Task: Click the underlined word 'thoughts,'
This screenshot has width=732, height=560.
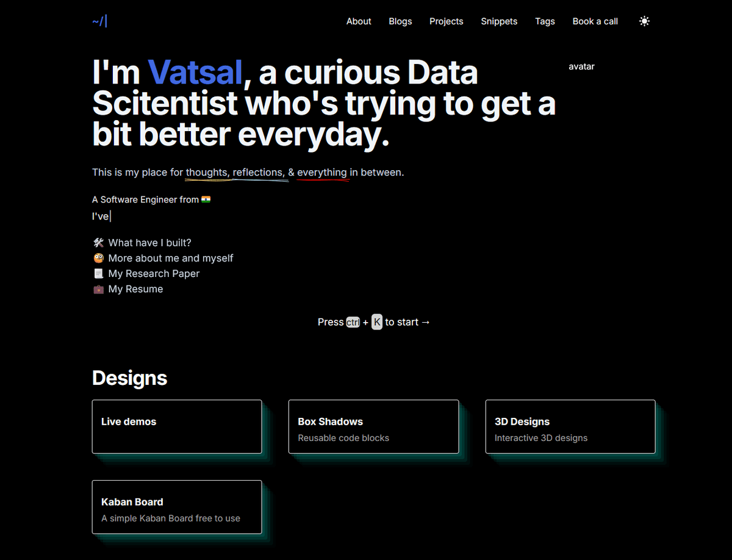Action: [x=207, y=173]
